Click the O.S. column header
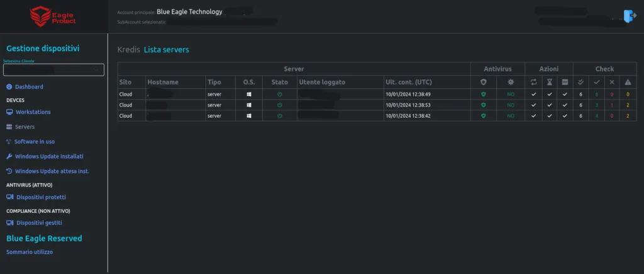 pos(249,83)
